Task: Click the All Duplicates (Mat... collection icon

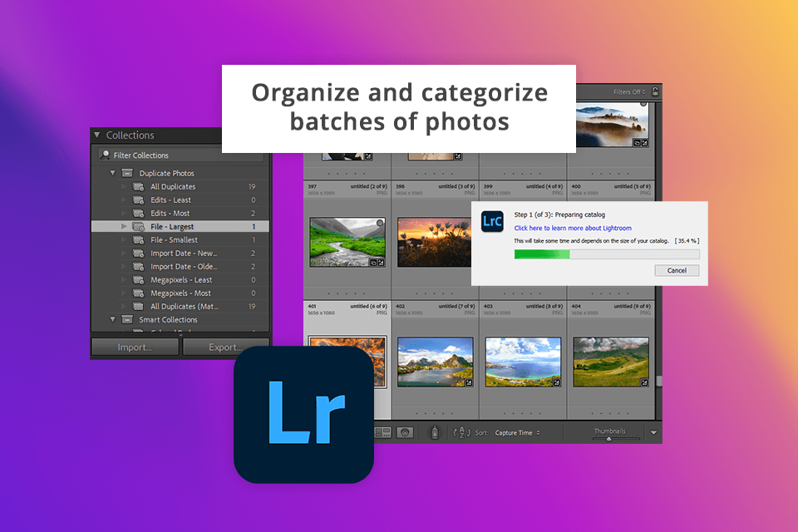Action: [139, 307]
